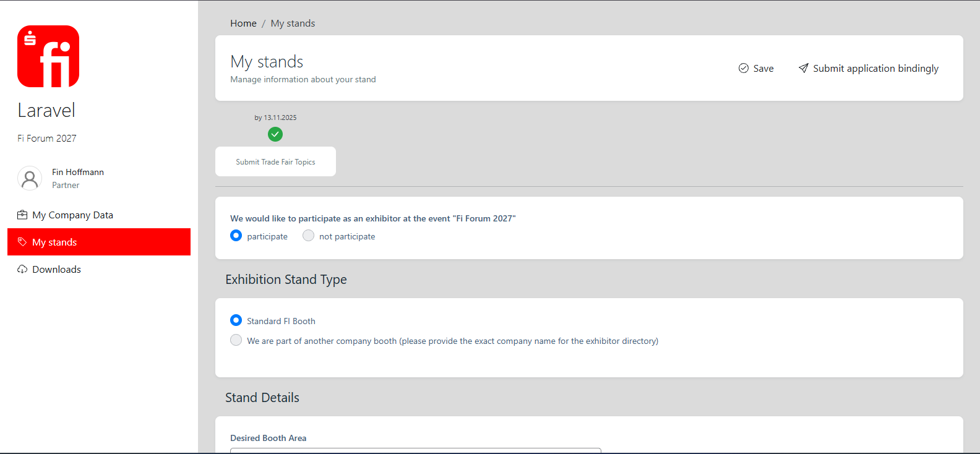Click the Fin Hoffmann profile name
Screen dimensions: 980x454
(x=78, y=172)
